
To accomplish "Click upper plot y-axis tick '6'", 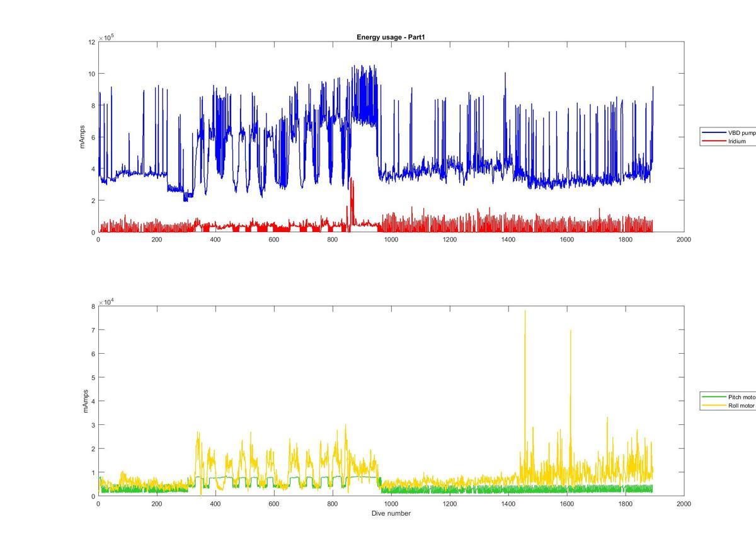I will (93, 137).
